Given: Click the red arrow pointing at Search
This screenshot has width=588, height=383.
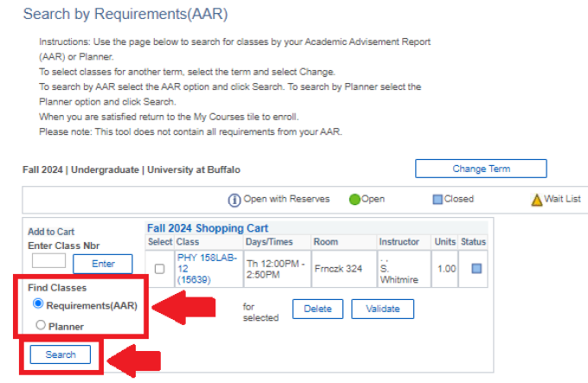Looking at the screenshot, I should click(140, 359).
